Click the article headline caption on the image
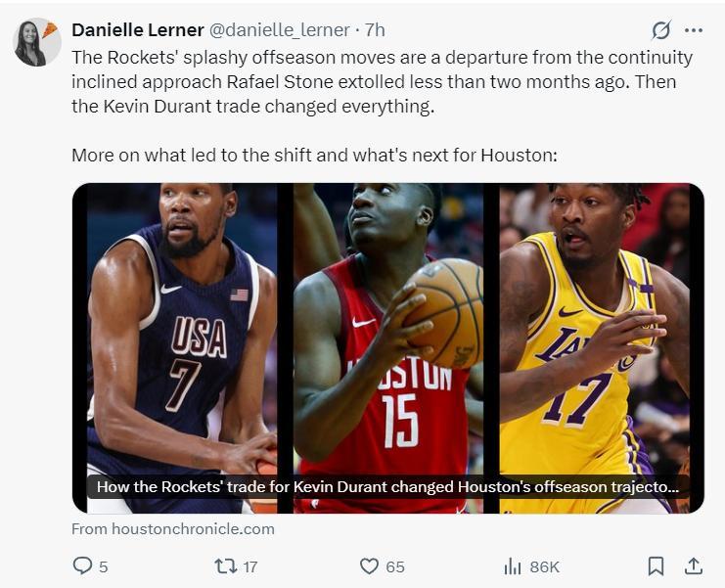The image size is (725, 588). point(387,486)
